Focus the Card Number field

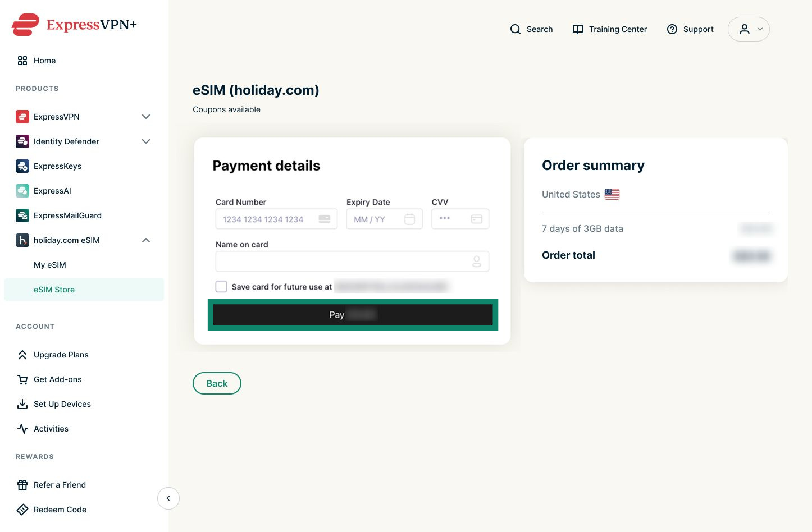tap(276, 219)
